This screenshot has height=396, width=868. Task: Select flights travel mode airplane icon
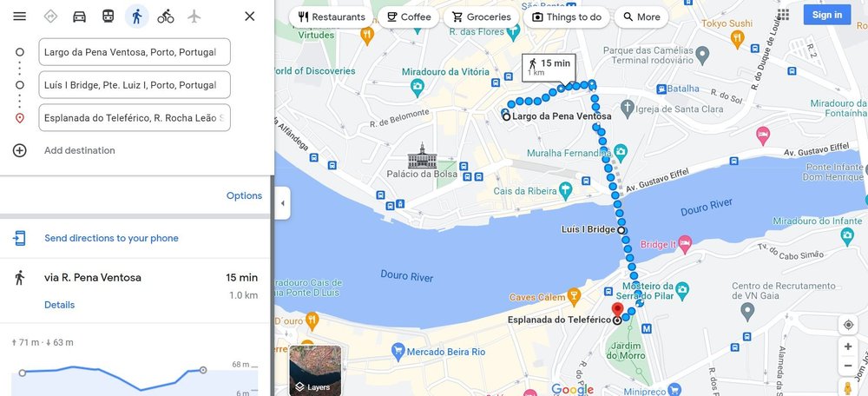click(194, 16)
